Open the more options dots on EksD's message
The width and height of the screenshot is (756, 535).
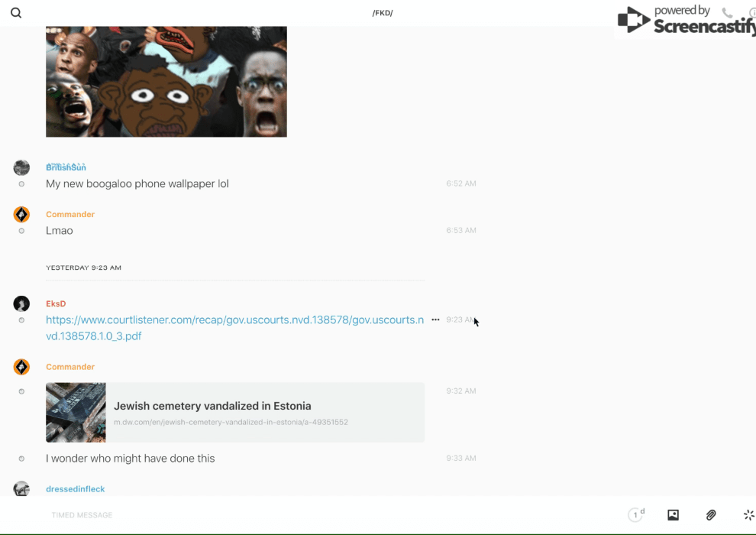(435, 320)
